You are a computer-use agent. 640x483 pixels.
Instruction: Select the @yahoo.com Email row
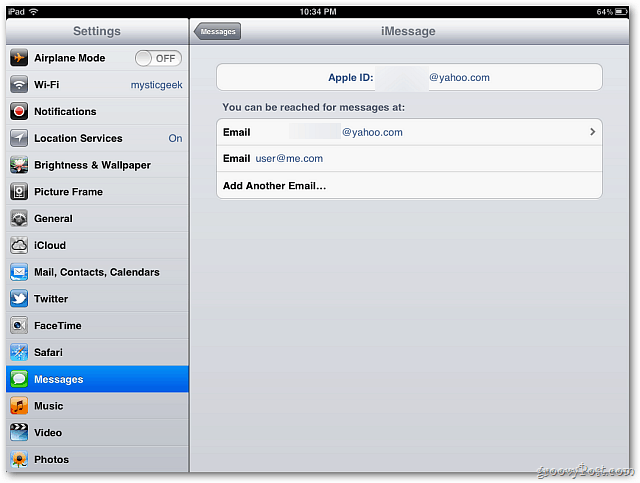click(409, 132)
